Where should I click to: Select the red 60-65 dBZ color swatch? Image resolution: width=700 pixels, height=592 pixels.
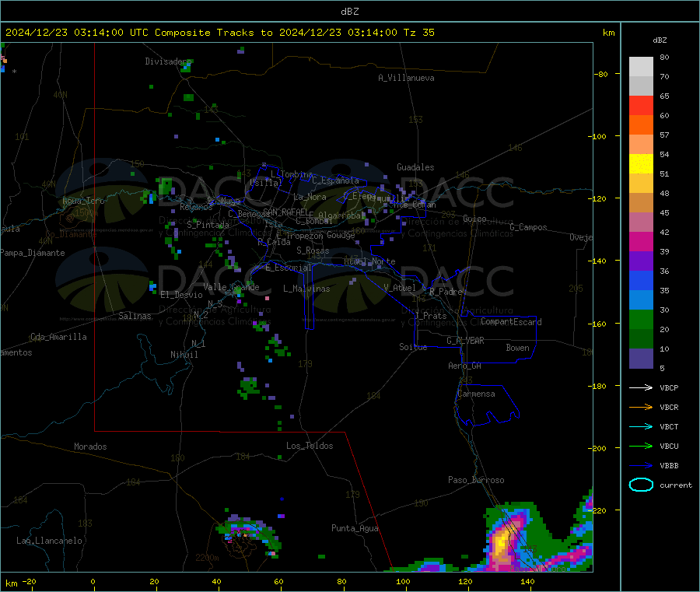pos(641,105)
